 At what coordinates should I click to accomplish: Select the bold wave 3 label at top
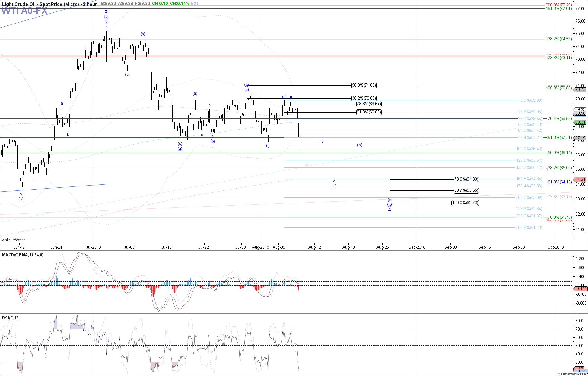coord(106,11)
